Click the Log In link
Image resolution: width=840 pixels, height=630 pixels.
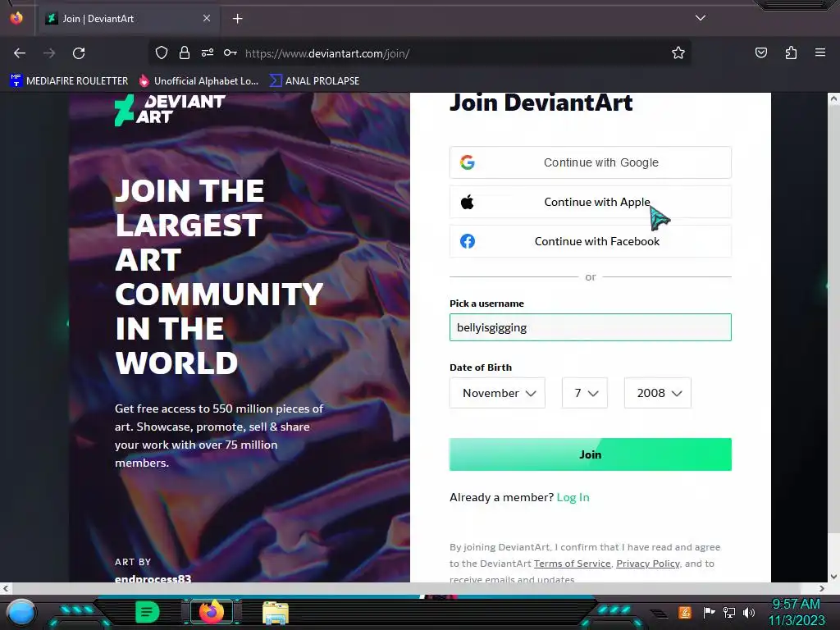click(573, 497)
